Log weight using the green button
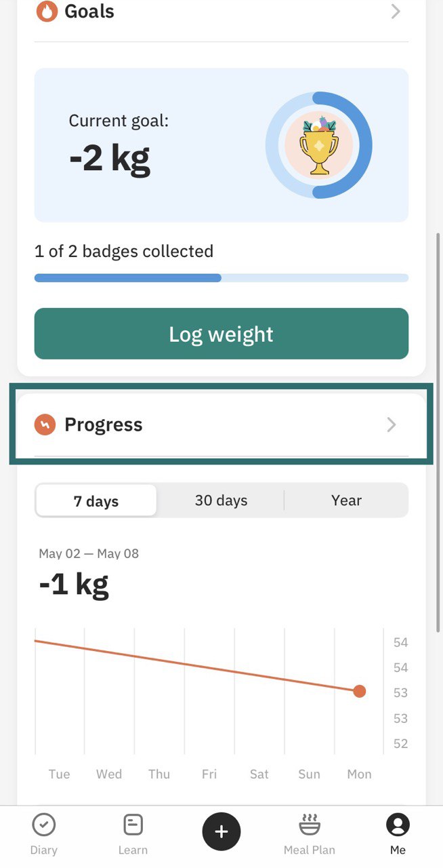 pos(221,334)
